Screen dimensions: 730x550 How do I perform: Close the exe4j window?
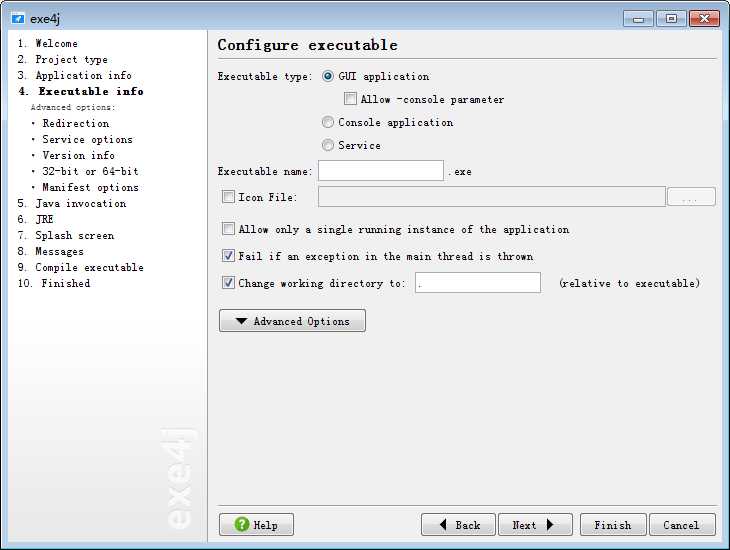(x=704, y=19)
